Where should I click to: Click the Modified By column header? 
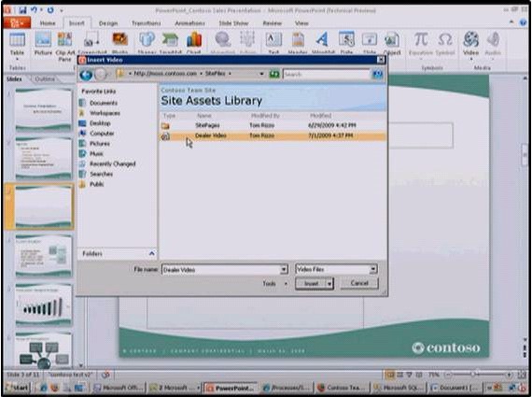click(x=265, y=116)
